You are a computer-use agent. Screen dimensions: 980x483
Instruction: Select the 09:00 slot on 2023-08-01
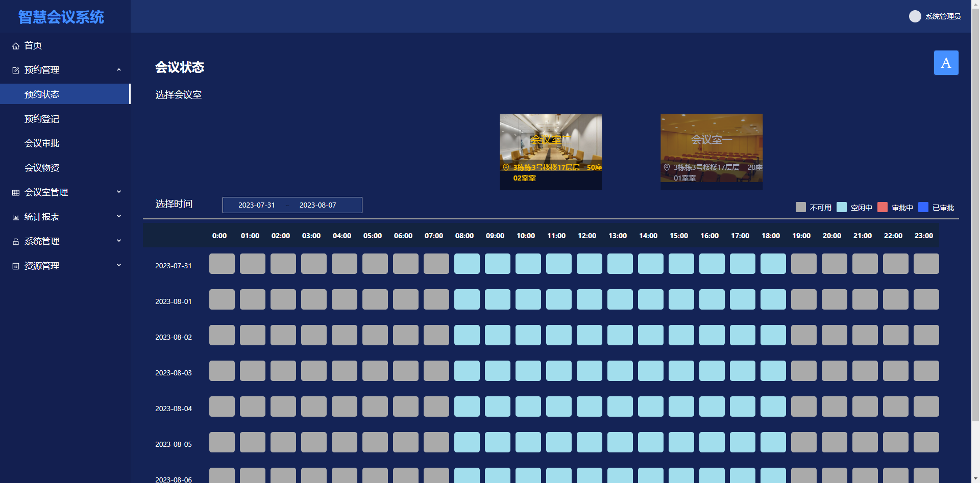tap(498, 299)
